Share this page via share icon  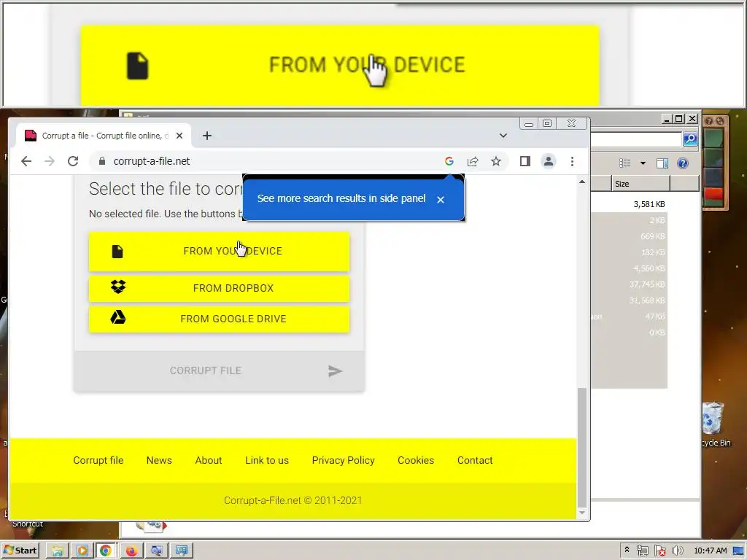[x=473, y=161]
